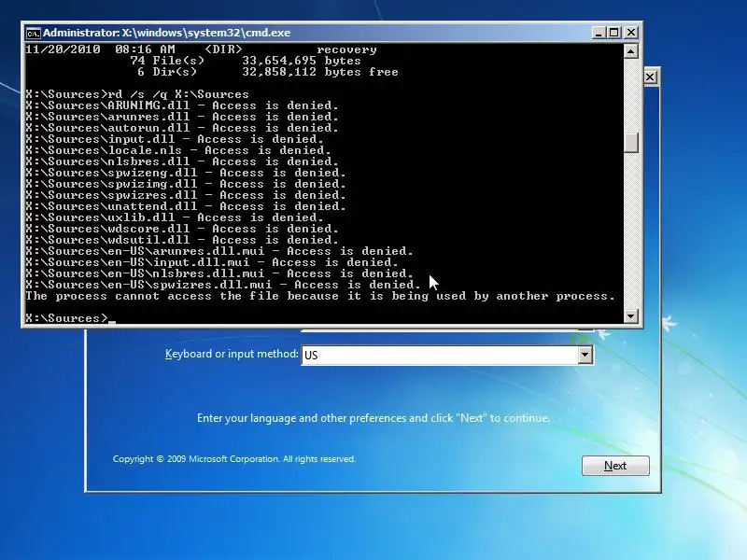
Task: Click the line 'en-US\spwizres.dll.mui - Access is denied.'
Action: (x=223, y=285)
